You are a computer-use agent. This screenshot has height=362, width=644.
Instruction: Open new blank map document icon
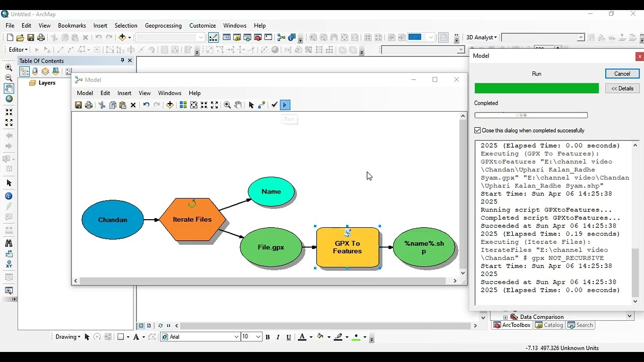click(10, 37)
